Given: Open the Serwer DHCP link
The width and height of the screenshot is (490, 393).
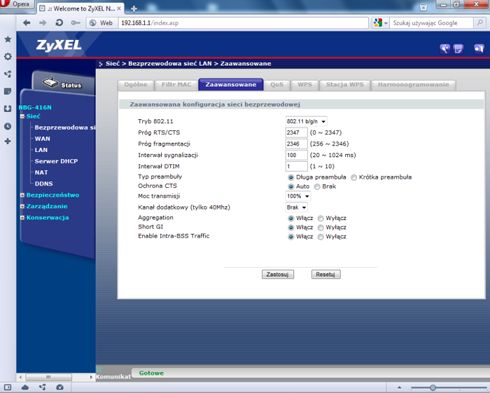Looking at the screenshot, I should click(x=56, y=161).
